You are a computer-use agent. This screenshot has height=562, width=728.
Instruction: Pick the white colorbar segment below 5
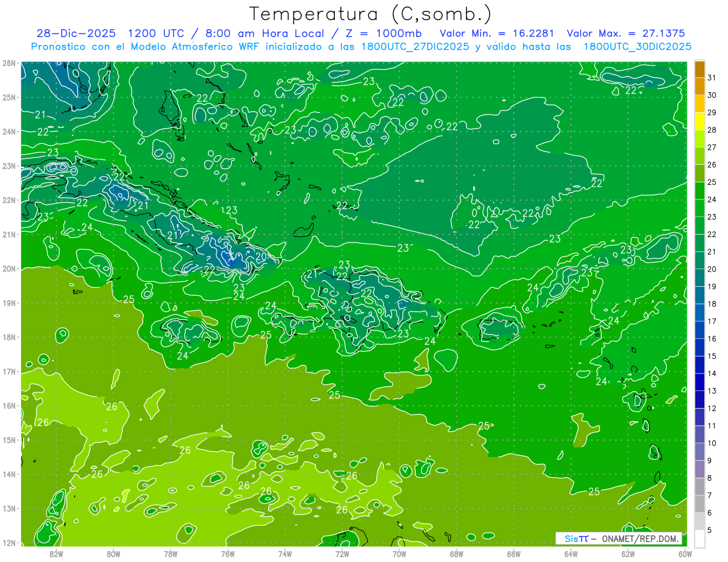click(699, 538)
